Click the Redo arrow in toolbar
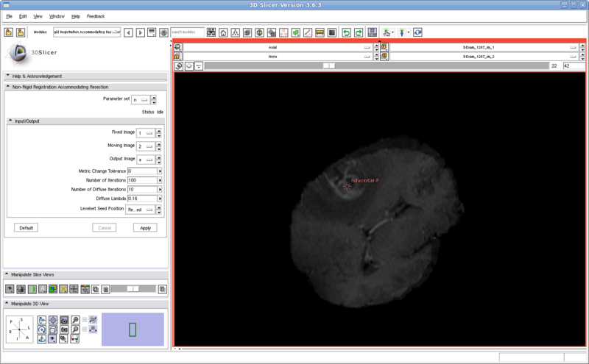The height and width of the screenshot is (364, 589). (x=358, y=33)
